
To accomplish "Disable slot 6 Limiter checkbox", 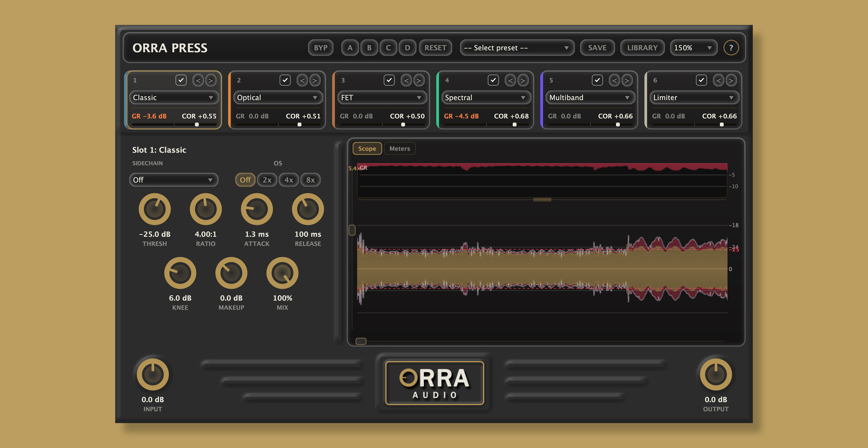I will click(x=701, y=80).
